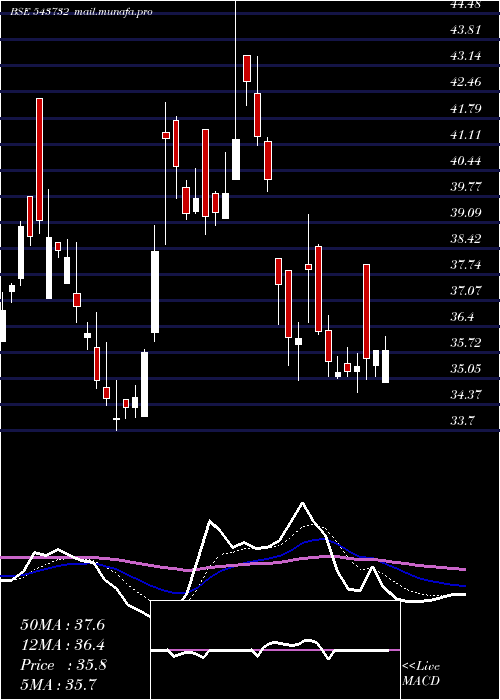Image resolution: width=500 pixels, height=700 pixels.
Task: Click the 44.48 price axis label
Action: pos(465,4)
